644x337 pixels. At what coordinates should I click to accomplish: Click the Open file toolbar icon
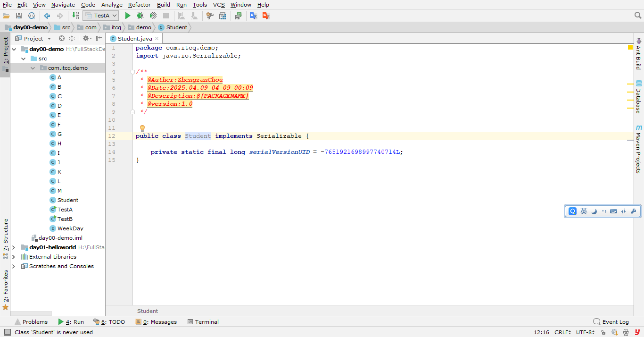tap(7, 16)
